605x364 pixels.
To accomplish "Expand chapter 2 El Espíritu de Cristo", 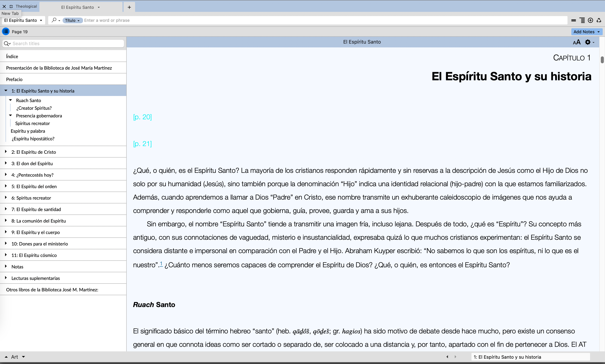I will pos(6,152).
